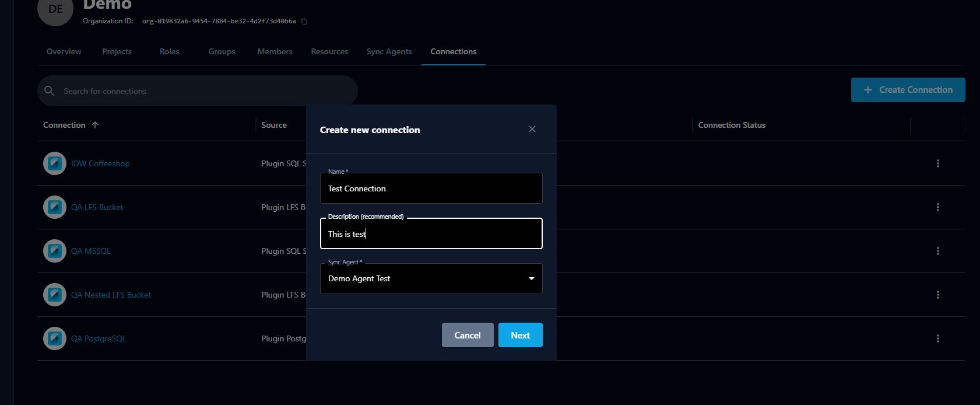This screenshot has width=980, height=405.
Task: Click the Description input field
Action: 431,233
